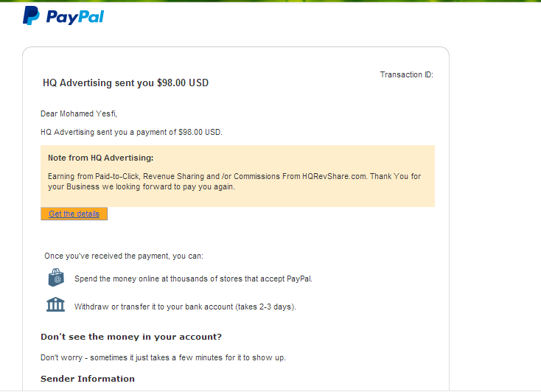
Task: Click the payment of $98.00 USD sentence
Action: (x=131, y=132)
